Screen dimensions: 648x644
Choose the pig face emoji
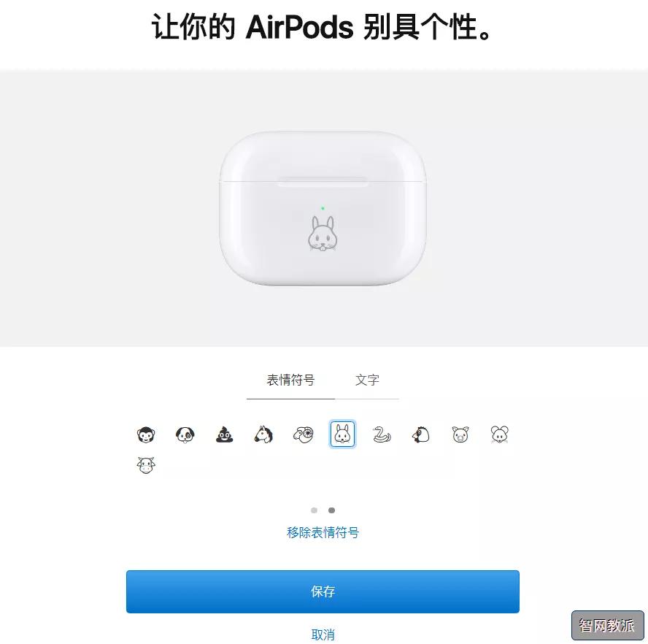click(x=460, y=434)
